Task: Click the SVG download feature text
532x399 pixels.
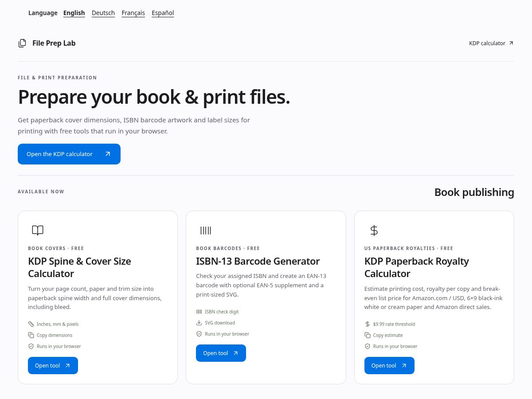Action: click(x=220, y=323)
